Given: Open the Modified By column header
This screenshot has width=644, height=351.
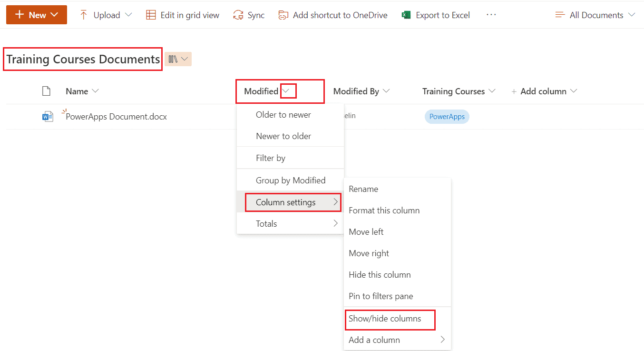Looking at the screenshot, I should click(361, 91).
